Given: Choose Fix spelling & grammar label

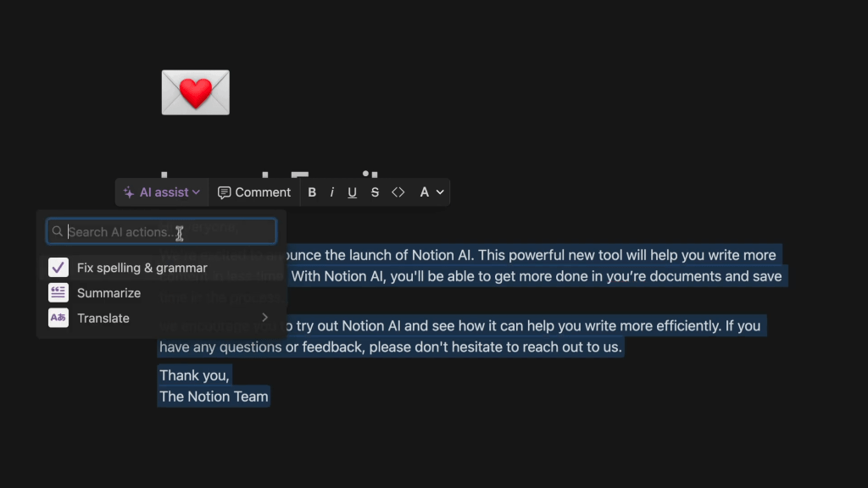Looking at the screenshot, I should [142, 268].
